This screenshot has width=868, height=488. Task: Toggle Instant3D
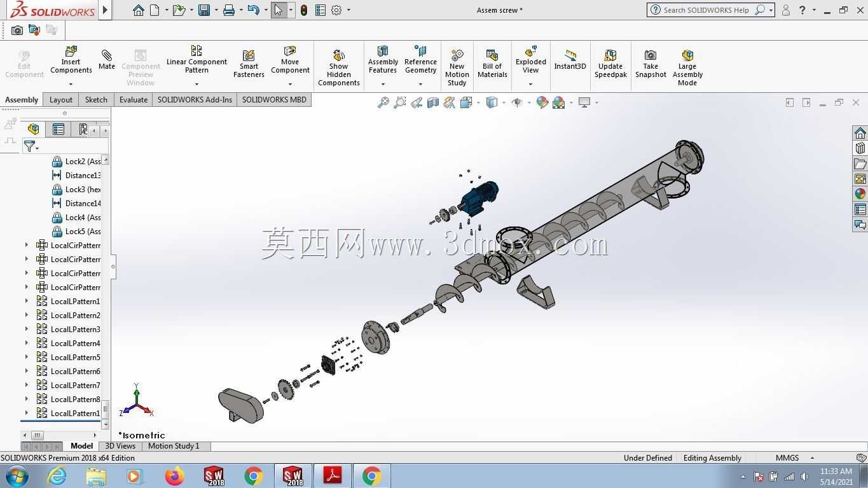point(570,60)
